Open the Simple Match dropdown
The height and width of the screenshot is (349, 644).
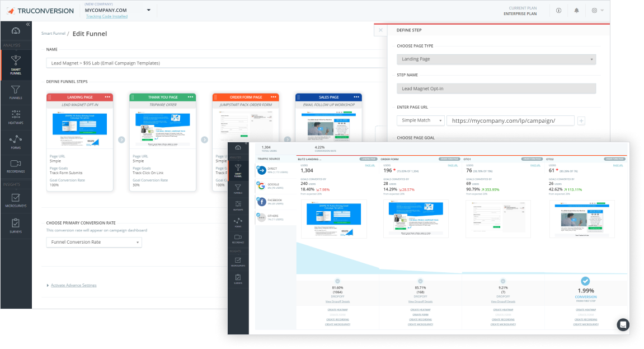point(420,120)
